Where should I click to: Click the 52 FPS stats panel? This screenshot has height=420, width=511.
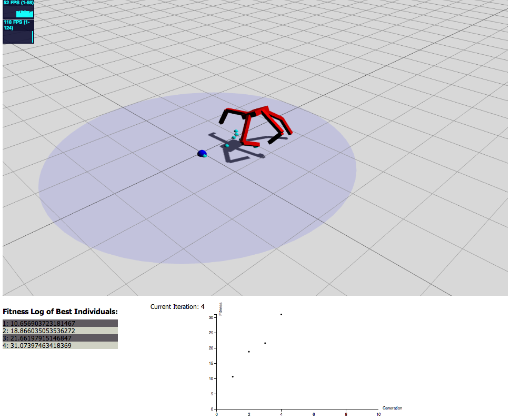point(18,9)
